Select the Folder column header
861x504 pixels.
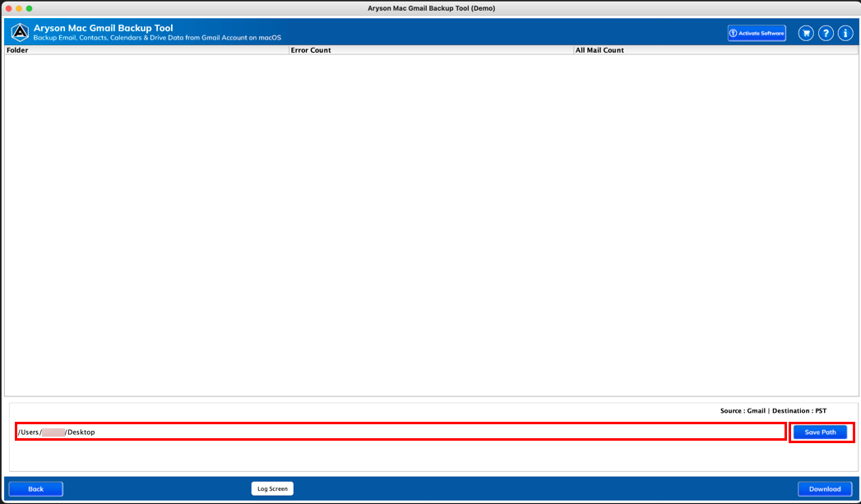(x=146, y=50)
